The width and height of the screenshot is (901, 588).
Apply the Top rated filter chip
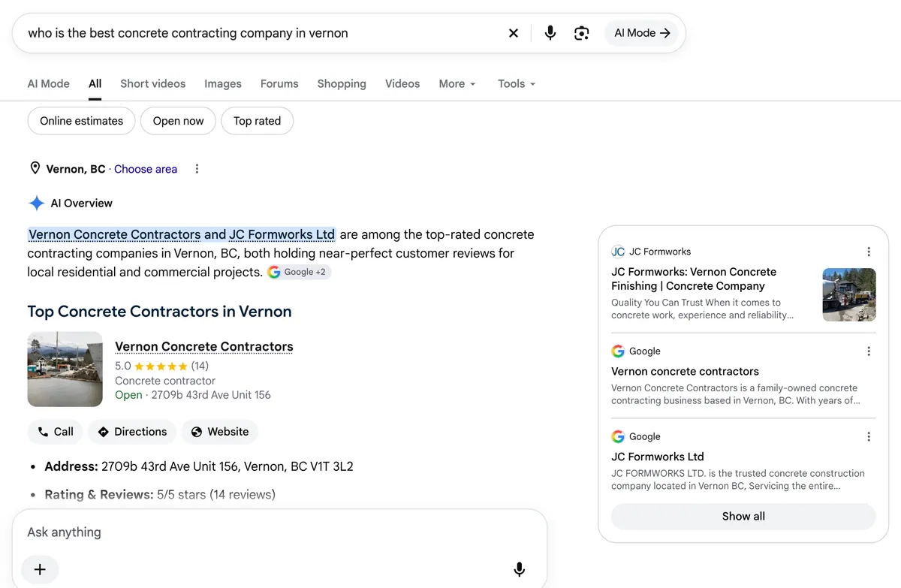coord(257,121)
